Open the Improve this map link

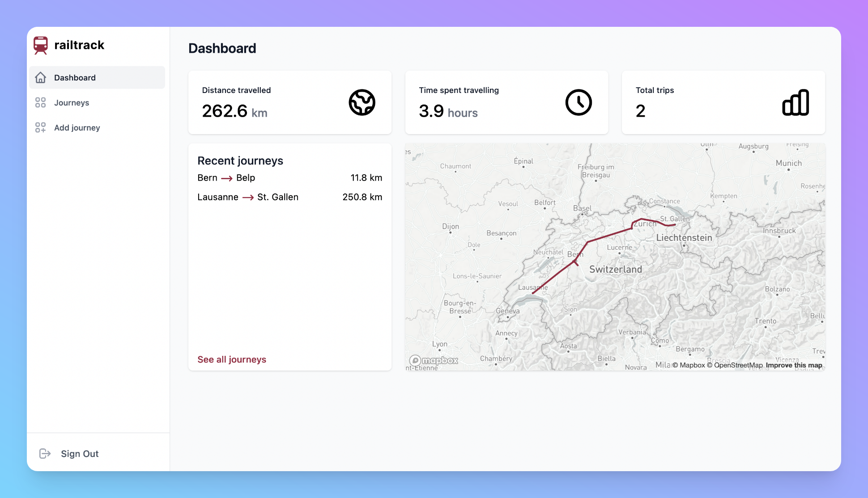pos(794,365)
